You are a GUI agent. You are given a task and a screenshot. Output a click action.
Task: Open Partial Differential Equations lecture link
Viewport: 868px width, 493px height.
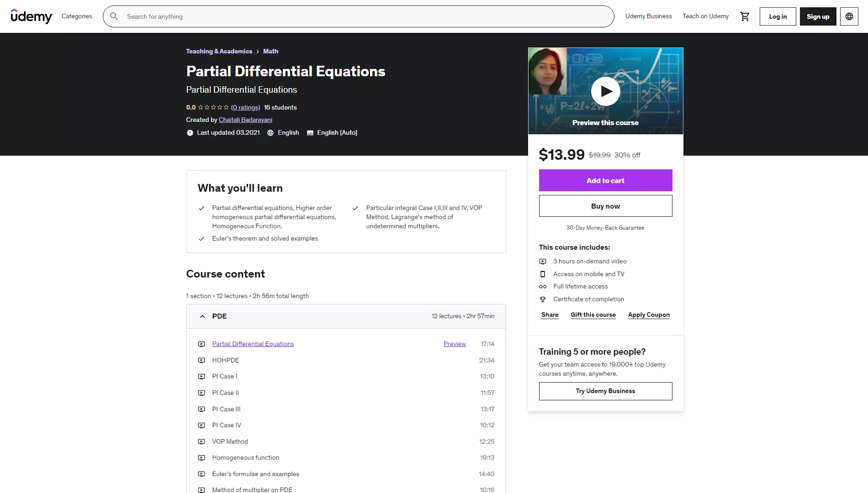[x=253, y=344]
